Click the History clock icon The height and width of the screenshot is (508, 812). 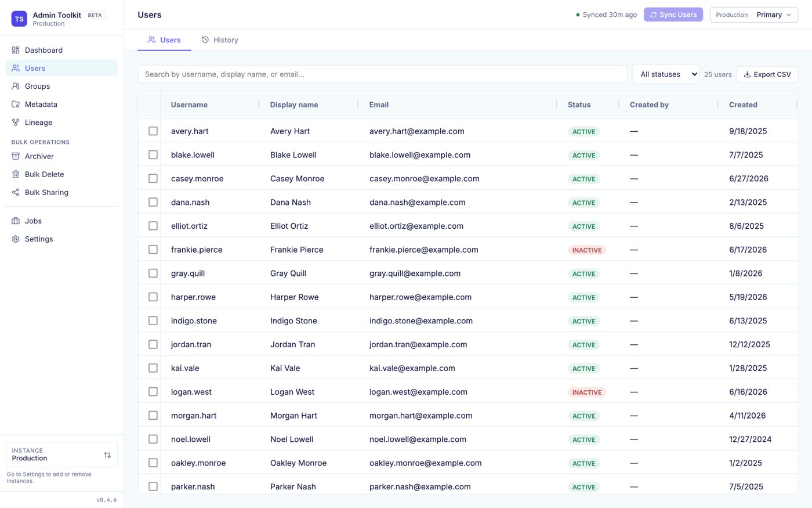[205, 40]
